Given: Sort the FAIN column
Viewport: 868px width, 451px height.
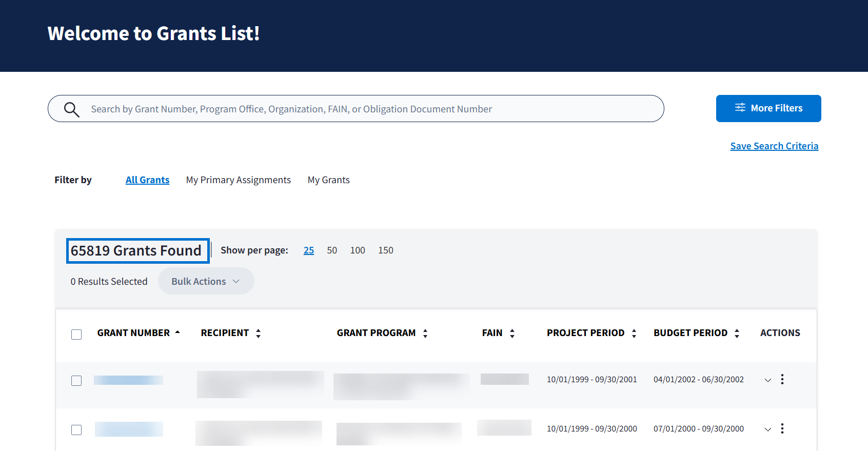Looking at the screenshot, I should coord(512,334).
